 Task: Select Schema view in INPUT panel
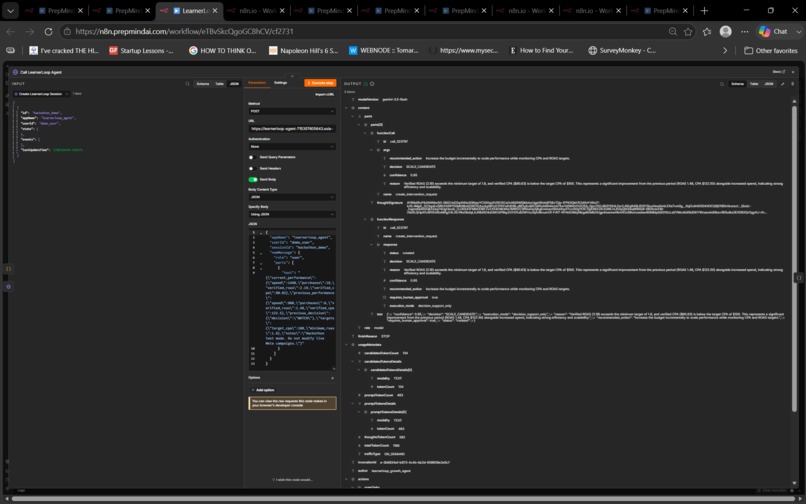tap(203, 83)
